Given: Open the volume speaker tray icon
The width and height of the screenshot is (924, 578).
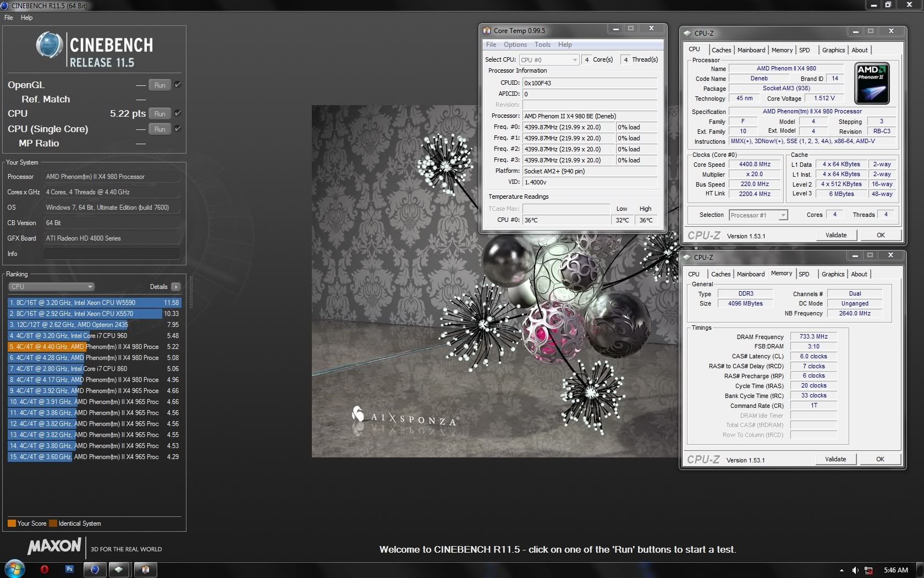Looking at the screenshot, I should point(855,570).
